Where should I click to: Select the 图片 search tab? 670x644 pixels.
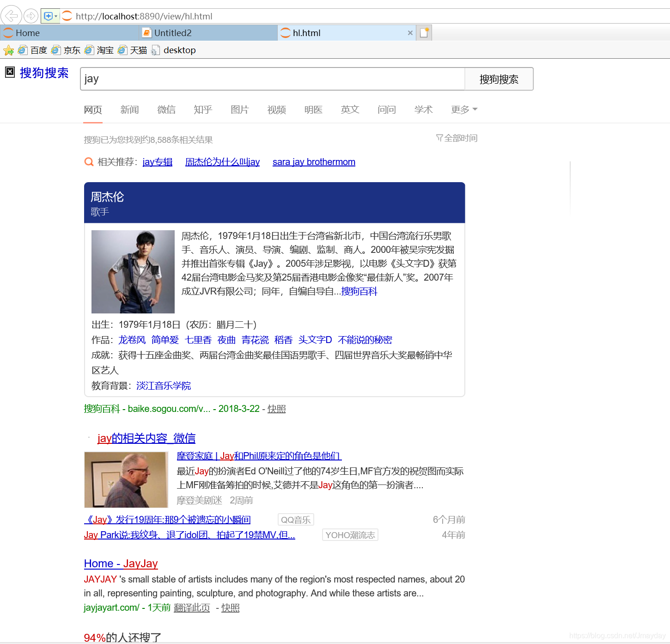tap(240, 110)
